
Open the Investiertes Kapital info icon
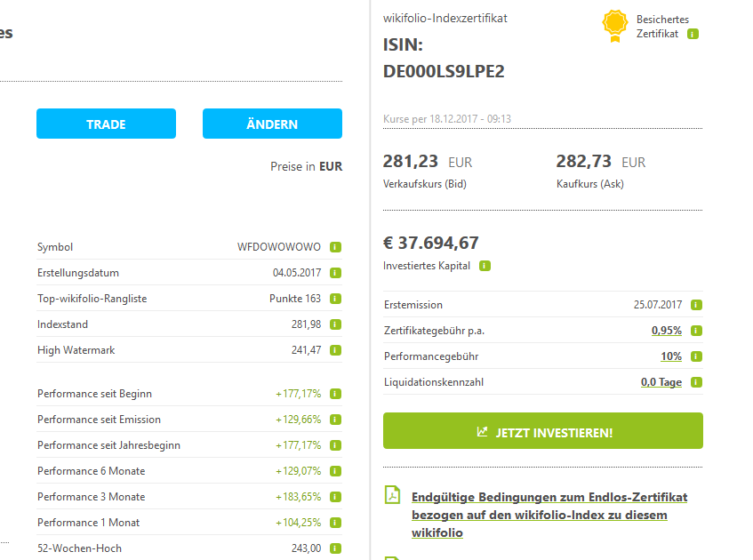tap(485, 265)
